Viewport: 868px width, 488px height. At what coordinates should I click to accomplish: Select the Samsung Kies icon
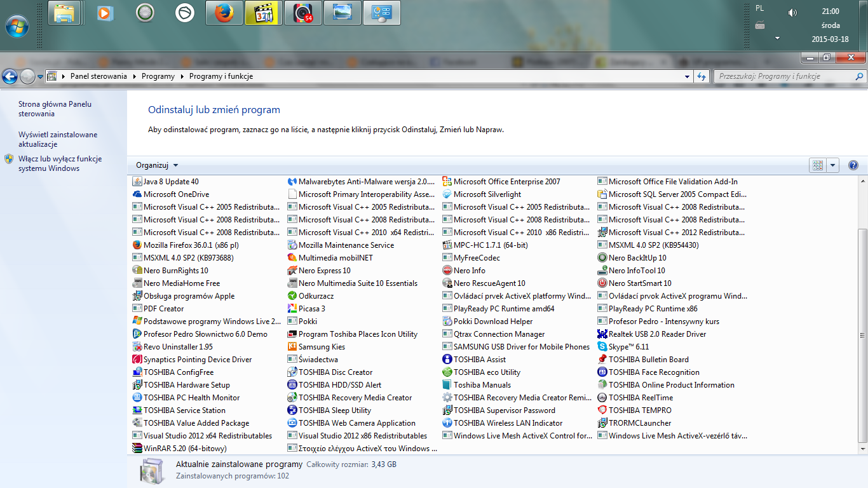[x=292, y=347]
